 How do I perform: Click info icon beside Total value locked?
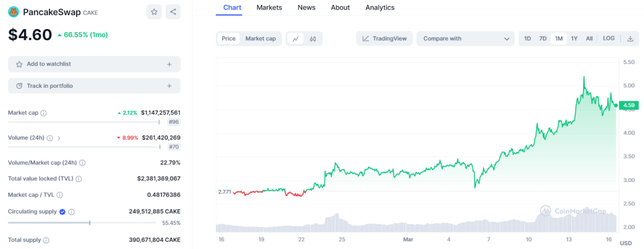point(78,178)
